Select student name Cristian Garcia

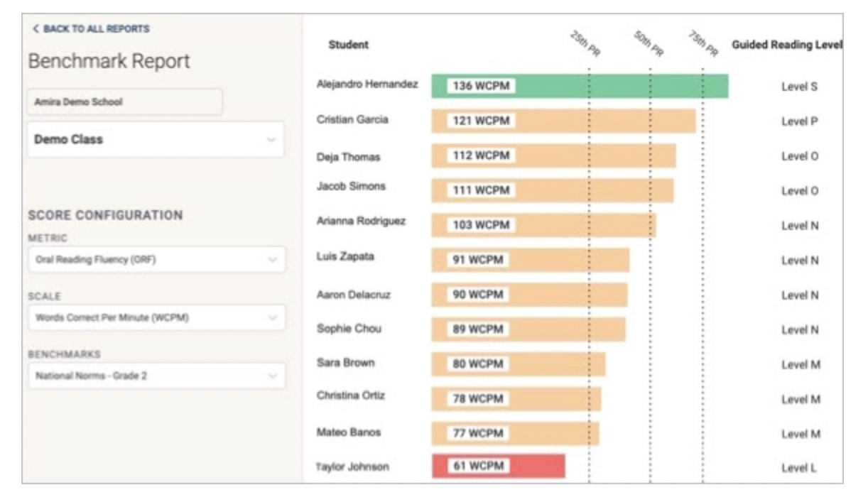click(352, 120)
